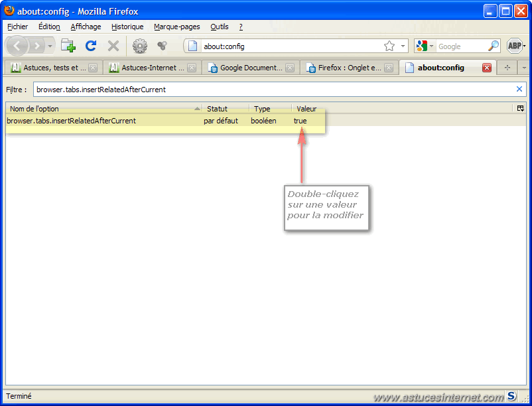Open the Google search engine selector

point(425,46)
